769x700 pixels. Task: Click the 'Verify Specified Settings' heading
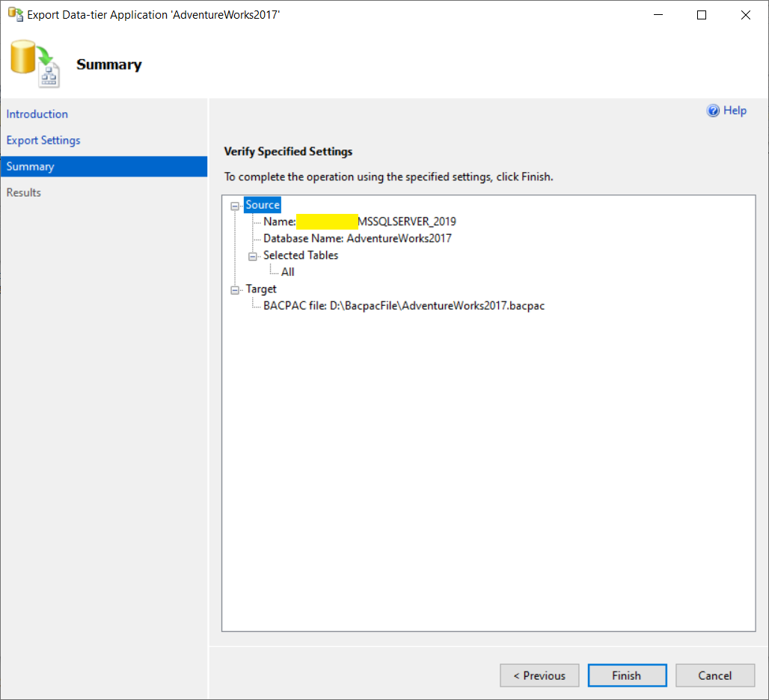tap(289, 152)
